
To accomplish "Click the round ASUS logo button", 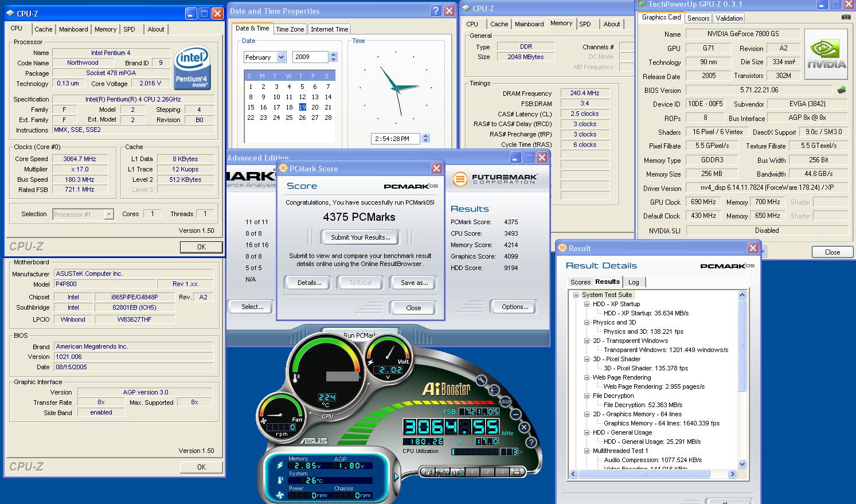I will coord(505,401).
